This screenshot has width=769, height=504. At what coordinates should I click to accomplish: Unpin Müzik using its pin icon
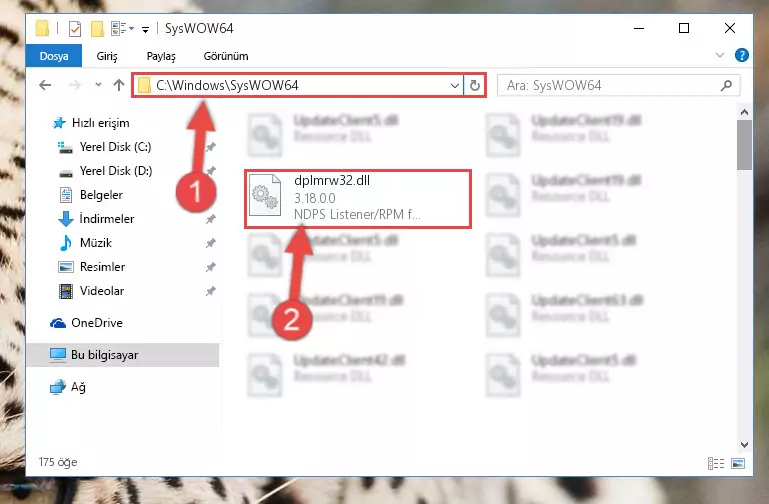(210, 243)
